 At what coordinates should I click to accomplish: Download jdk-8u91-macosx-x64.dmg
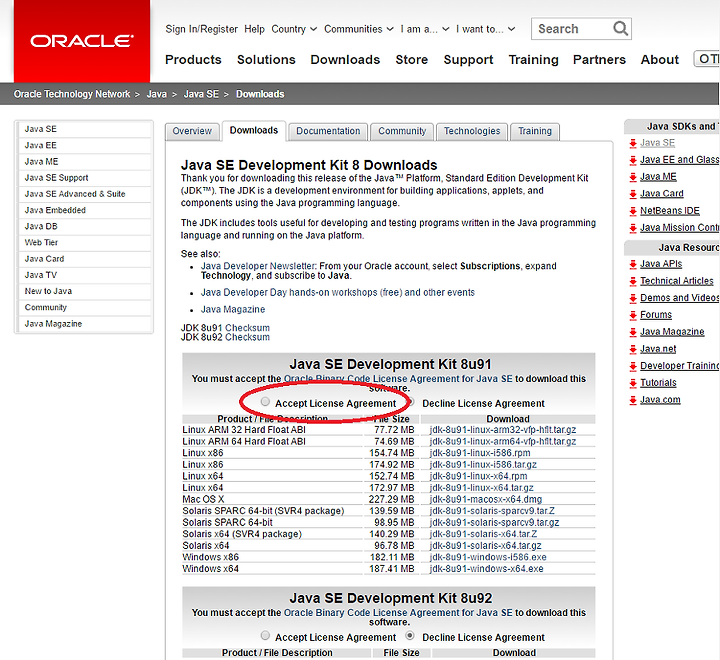[486, 500]
